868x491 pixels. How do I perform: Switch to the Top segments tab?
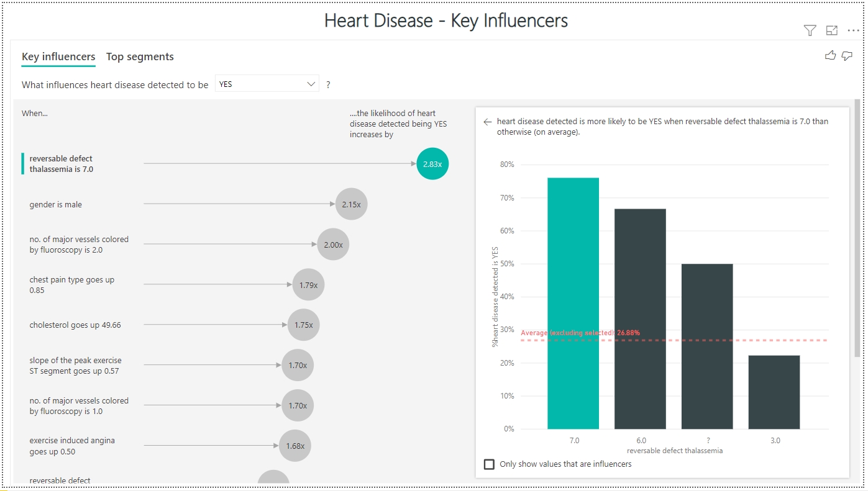140,56
